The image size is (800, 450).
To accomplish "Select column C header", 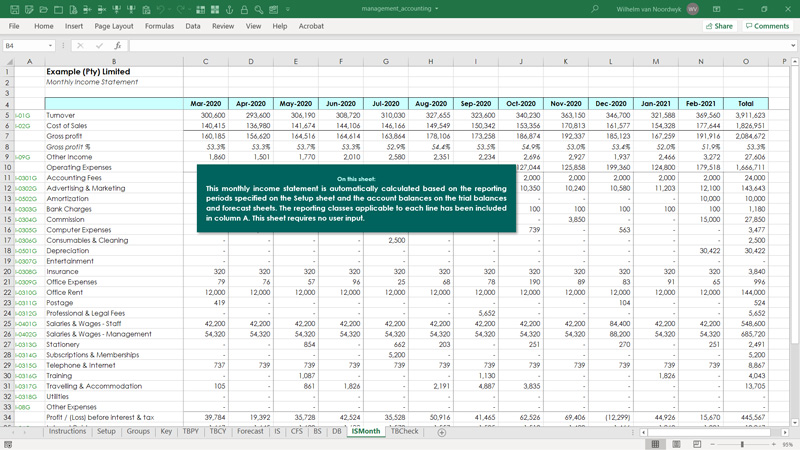I will click(x=206, y=61).
